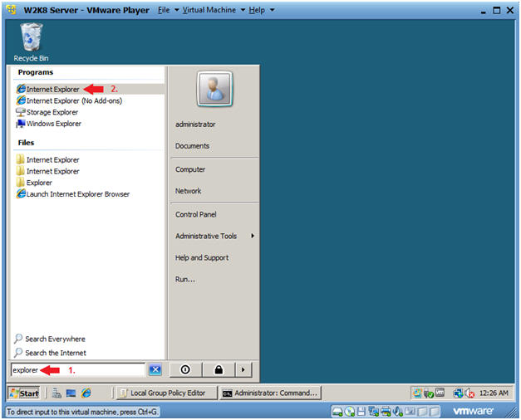Open Storage Explorer program
The image size is (521, 420).
click(x=47, y=112)
